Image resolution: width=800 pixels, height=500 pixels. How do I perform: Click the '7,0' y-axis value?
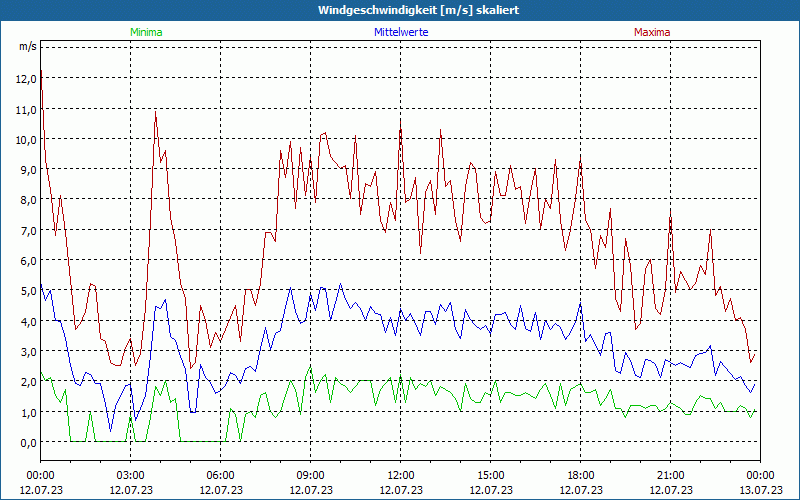point(30,230)
